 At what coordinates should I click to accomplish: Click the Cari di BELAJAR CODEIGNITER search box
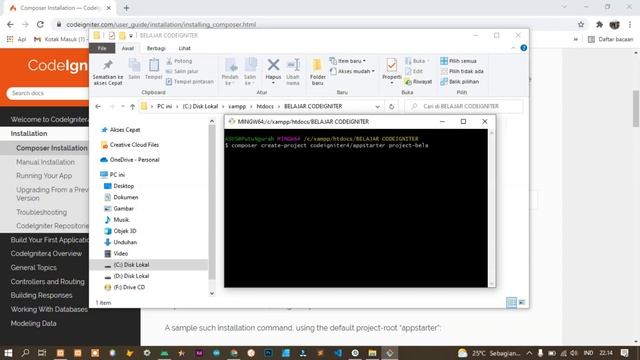point(464,107)
